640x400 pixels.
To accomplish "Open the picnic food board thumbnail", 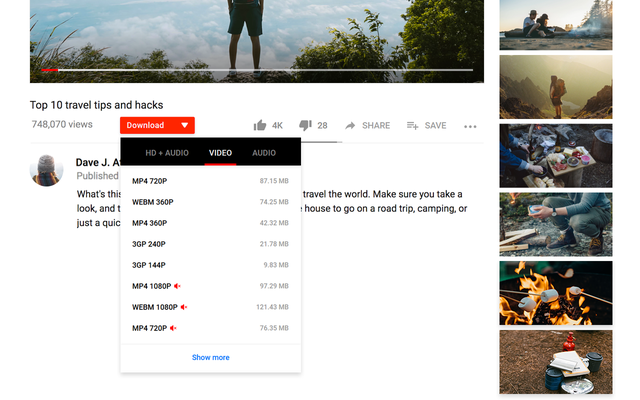I will (x=556, y=156).
